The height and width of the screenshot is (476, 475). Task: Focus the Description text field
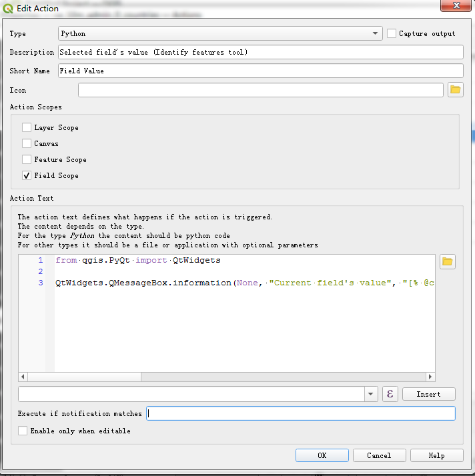(x=261, y=52)
